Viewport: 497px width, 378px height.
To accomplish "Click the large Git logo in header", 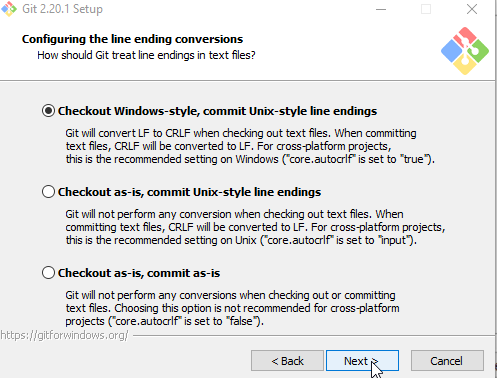I will click(465, 51).
